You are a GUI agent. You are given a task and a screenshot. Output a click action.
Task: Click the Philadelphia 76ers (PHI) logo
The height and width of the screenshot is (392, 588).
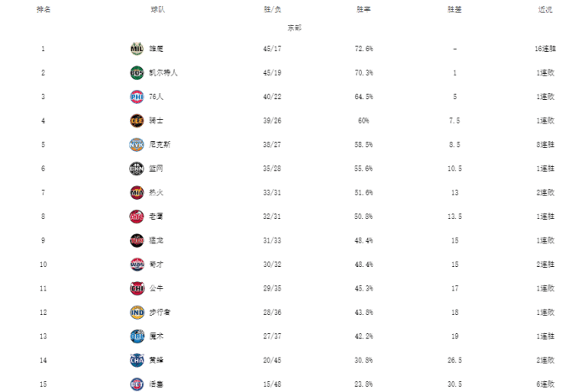[137, 97]
